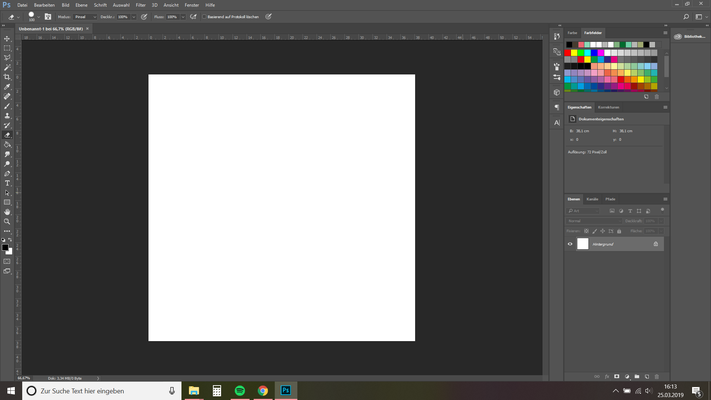Open Chrome from the taskbar
The width and height of the screenshot is (711, 400).
click(263, 390)
